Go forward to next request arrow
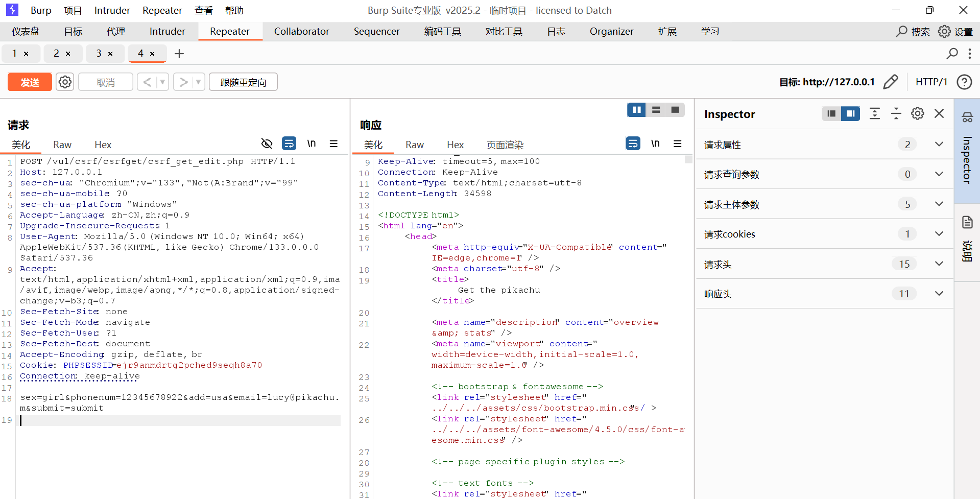 183,82
